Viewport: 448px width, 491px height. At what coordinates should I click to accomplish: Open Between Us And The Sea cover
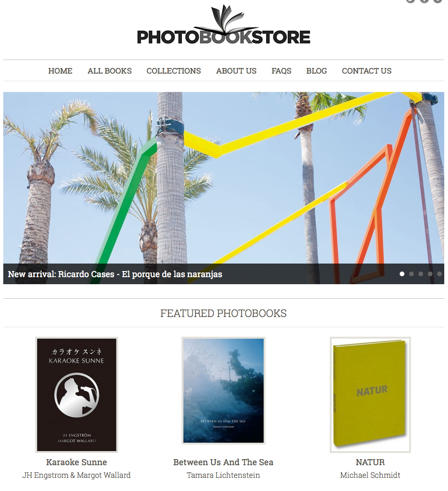223,391
